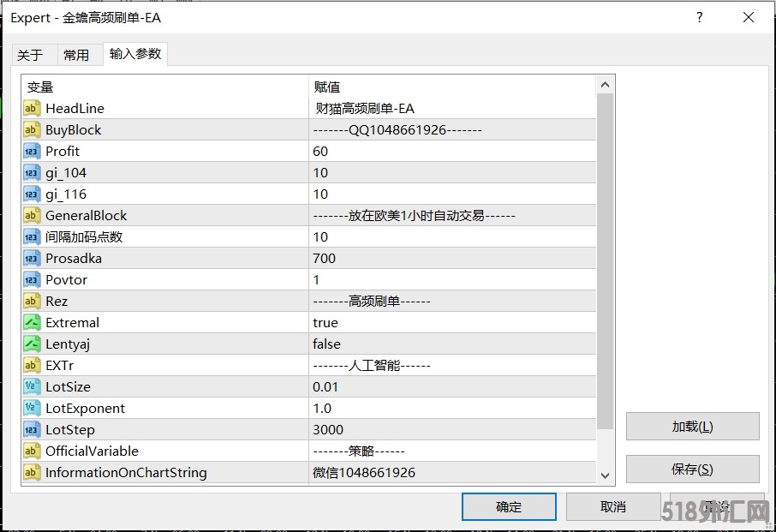776x532 pixels.
Task: Select the 输入参数 tab
Action: coord(135,53)
